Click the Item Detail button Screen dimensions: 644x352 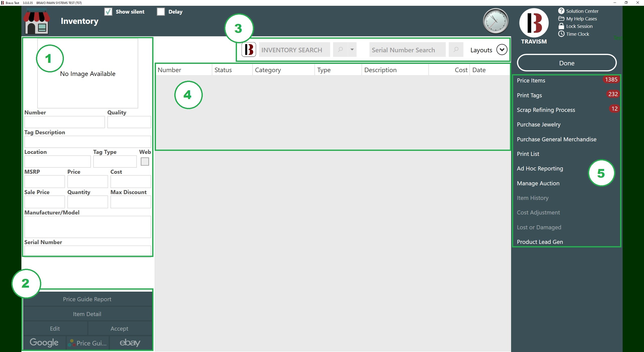click(87, 314)
